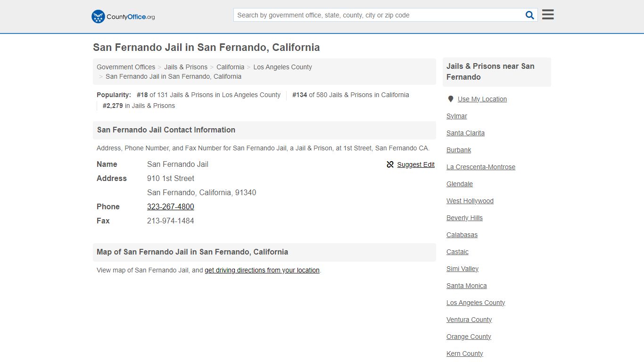Open the Santa Monica link
Screen dimensions: 644x362
[x=467, y=286]
